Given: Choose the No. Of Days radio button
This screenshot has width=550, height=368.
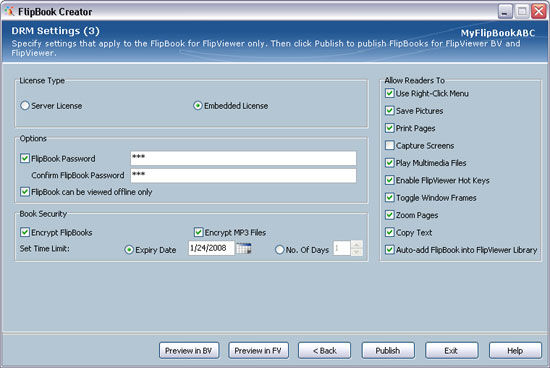Looking at the screenshot, I should 280,249.
